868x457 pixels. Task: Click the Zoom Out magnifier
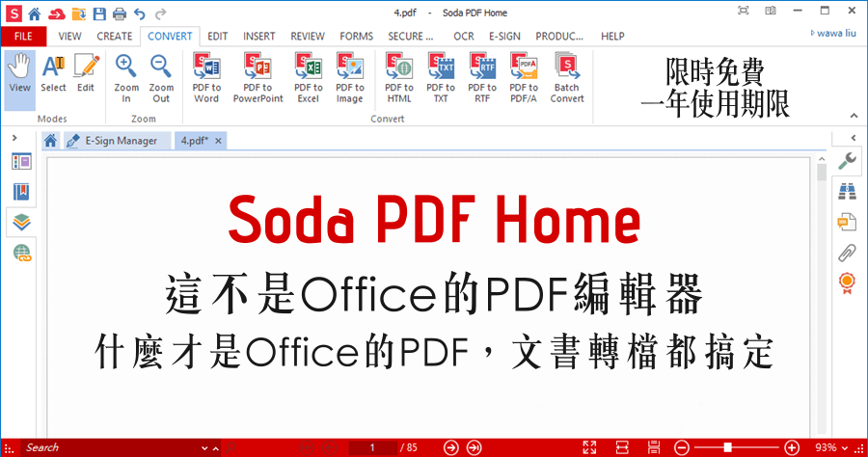coord(161,79)
